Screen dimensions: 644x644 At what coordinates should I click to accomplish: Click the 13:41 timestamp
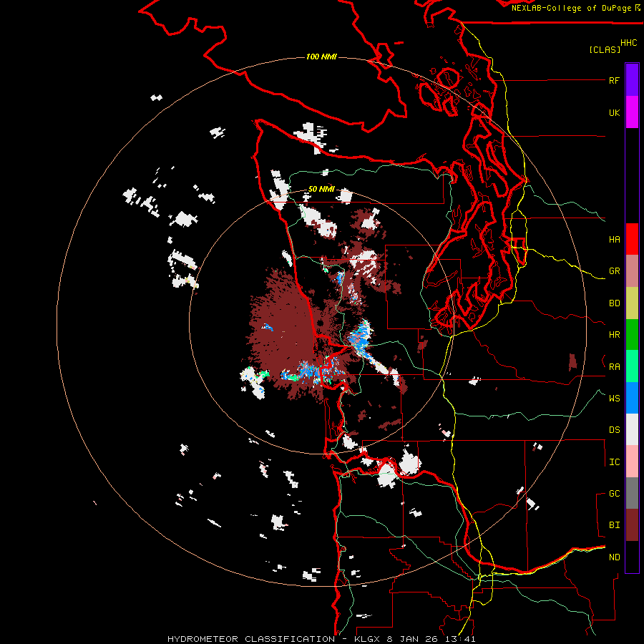[x=461, y=639]
